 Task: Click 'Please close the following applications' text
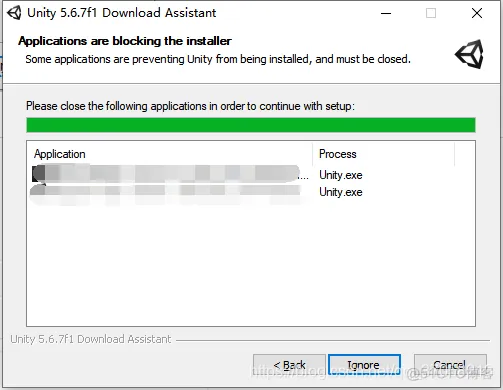coord(190,106)
